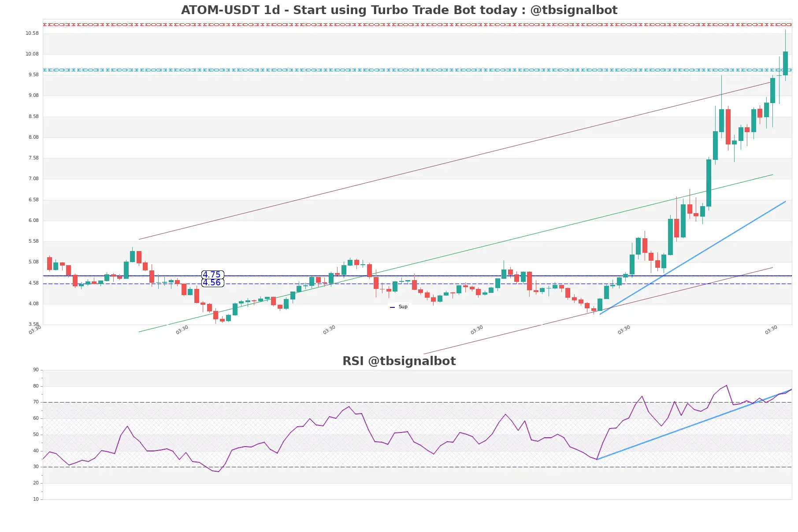Click the dashed RSI 30 oversold line
The width and height of the screenshot is (798, 532).
(417, 467)
